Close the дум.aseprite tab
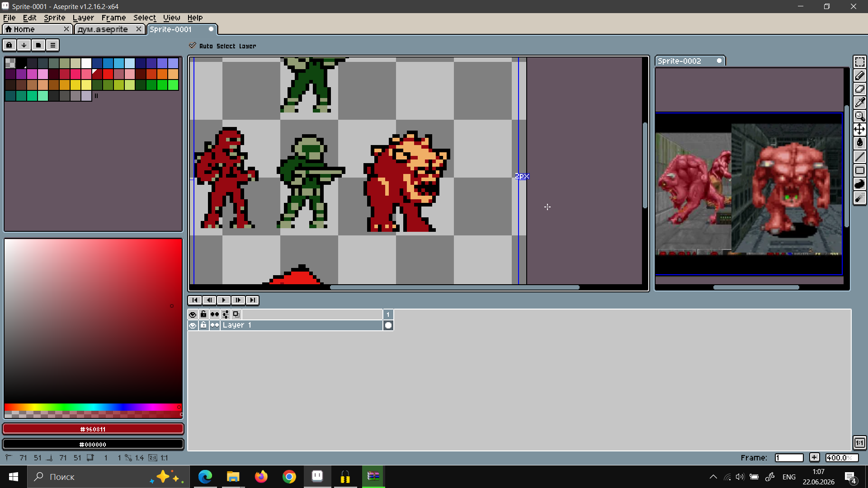Screen dimensions: 868x488 (139, 29)
